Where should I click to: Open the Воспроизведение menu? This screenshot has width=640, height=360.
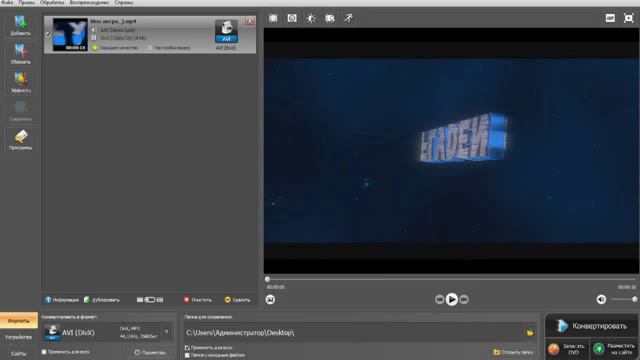pos(89,2)
